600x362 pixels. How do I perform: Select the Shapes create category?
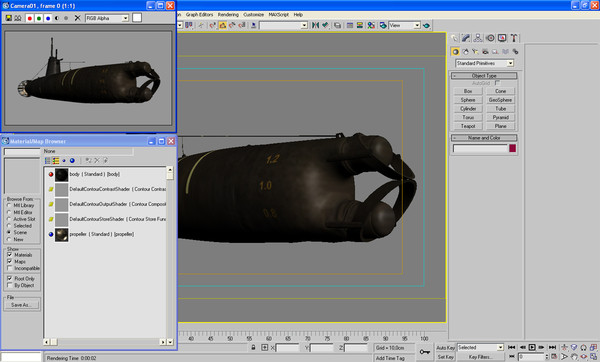click(x=465, y=52)
